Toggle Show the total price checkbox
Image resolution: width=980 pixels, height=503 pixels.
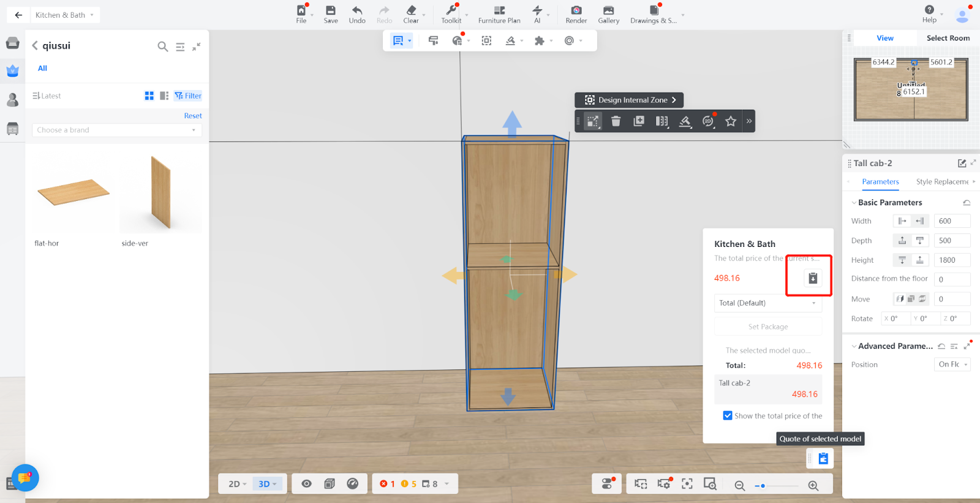pyautogui.click(x=728, y=415)
